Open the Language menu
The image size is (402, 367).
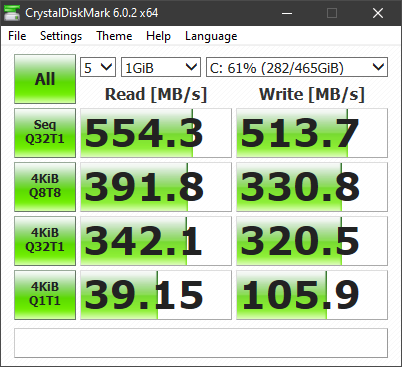[x=211, y=36]
